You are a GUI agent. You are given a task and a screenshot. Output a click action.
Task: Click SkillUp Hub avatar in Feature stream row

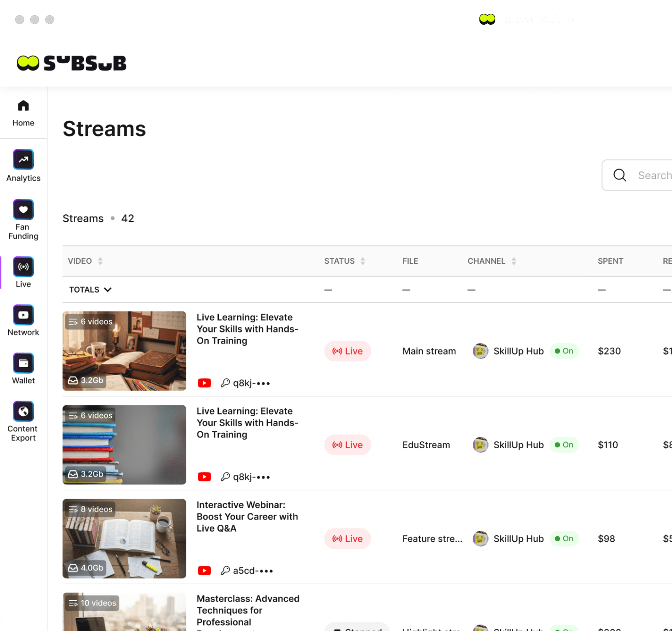480,539
